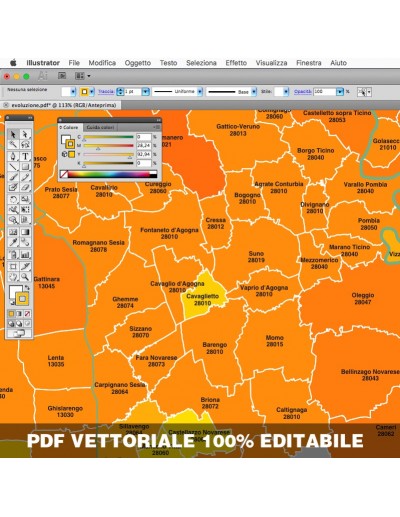The height and width of the screenshot is (517, 400).
Task: Select the Column Graph tool
Action: [25, 254]
